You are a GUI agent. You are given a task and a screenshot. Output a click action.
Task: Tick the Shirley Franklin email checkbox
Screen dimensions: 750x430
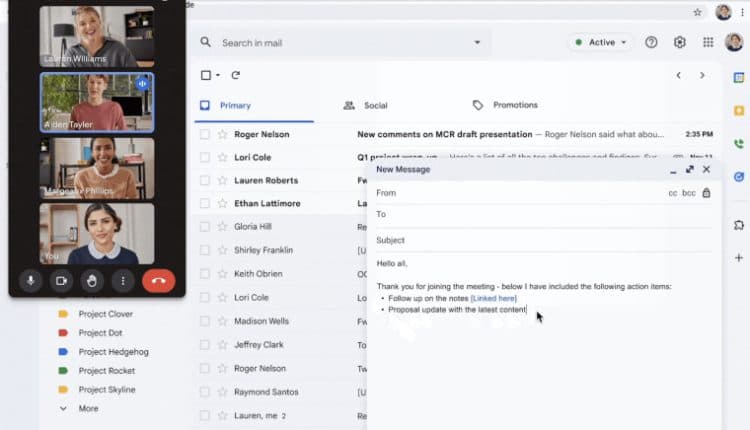click(x=205, y=250)
